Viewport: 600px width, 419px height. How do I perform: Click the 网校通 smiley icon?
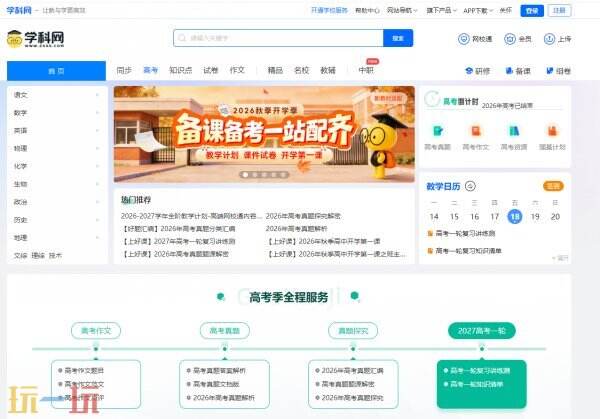464,39
